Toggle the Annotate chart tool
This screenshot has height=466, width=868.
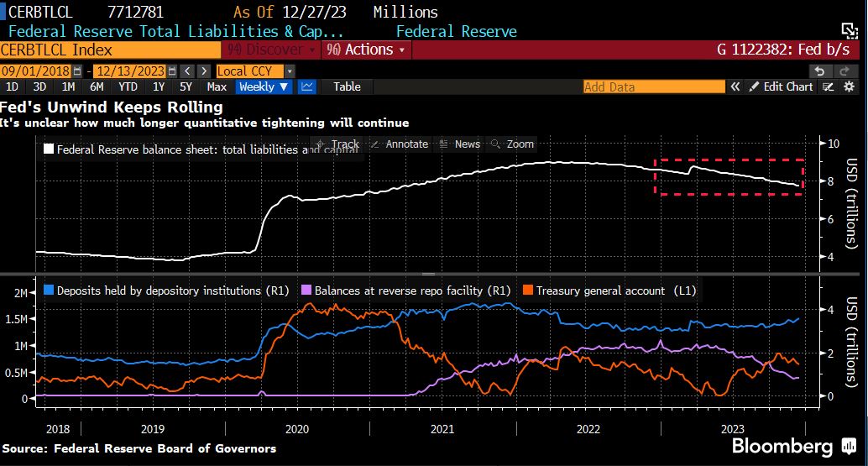point(400,144)
